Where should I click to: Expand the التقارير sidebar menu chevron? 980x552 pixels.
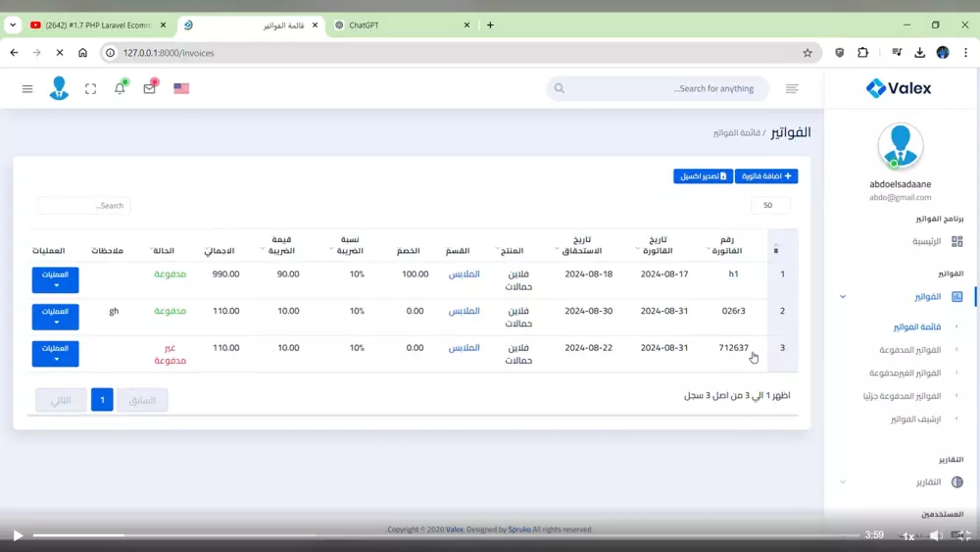coord(843,482)
